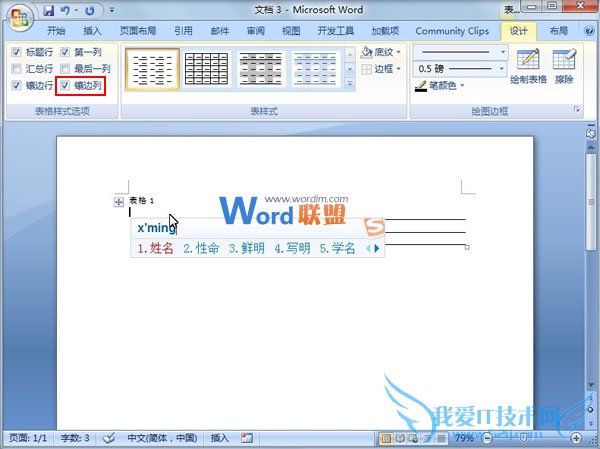Image resolution: width=600 pixels, height=449 pixels.
Task: Open the Draw Borders dialog launcher
Action: coord(577,110)
